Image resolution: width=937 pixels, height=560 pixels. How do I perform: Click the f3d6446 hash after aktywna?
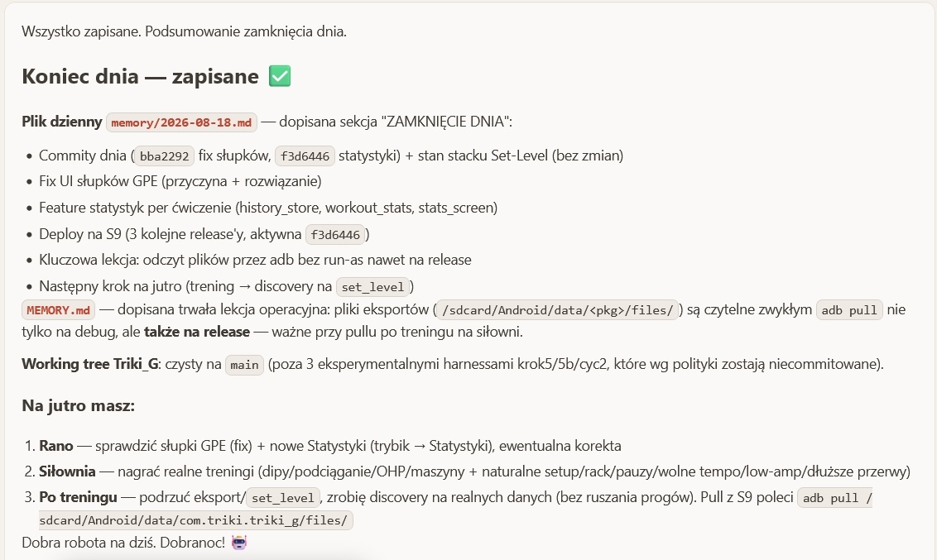[x=335, y=235]
